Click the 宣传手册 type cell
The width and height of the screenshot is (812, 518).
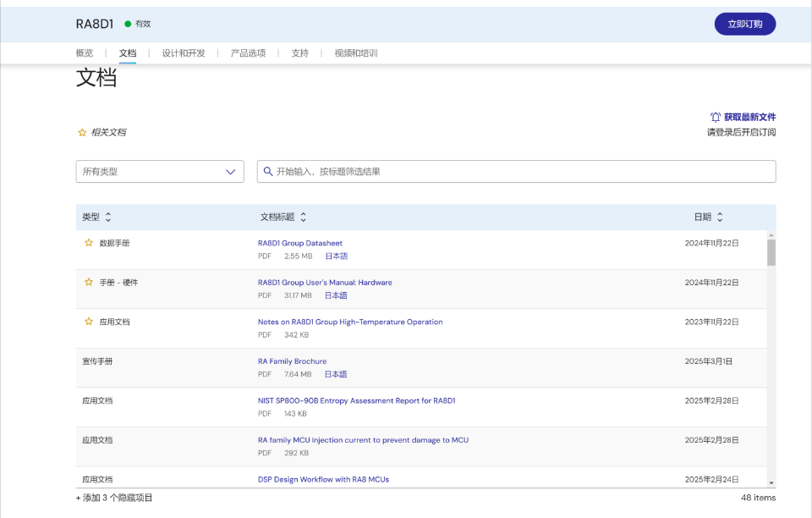[97, 361]
